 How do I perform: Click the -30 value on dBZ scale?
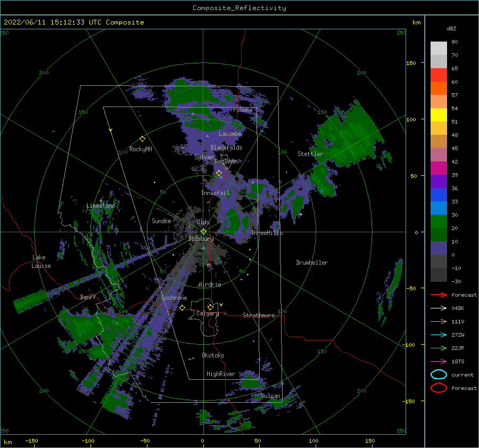456,282
